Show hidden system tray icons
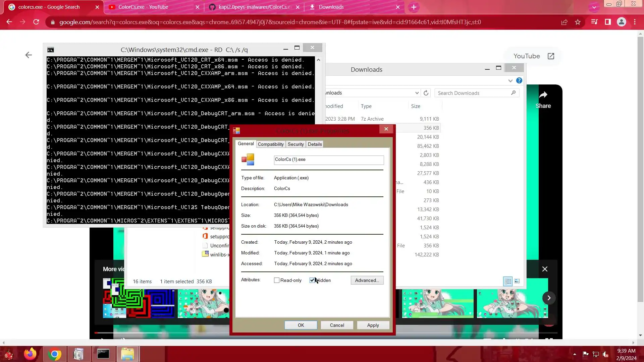The width and height of the screenshot is (644, 362). 575,354
